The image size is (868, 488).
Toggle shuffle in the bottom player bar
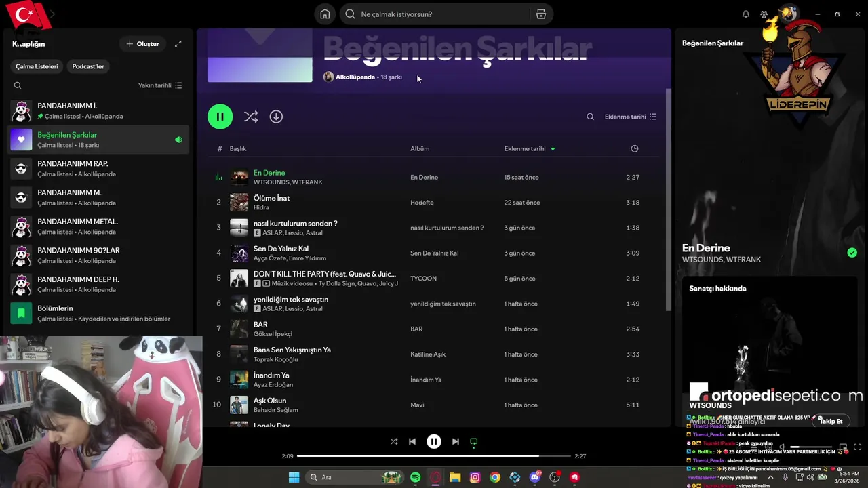(394, 441)
